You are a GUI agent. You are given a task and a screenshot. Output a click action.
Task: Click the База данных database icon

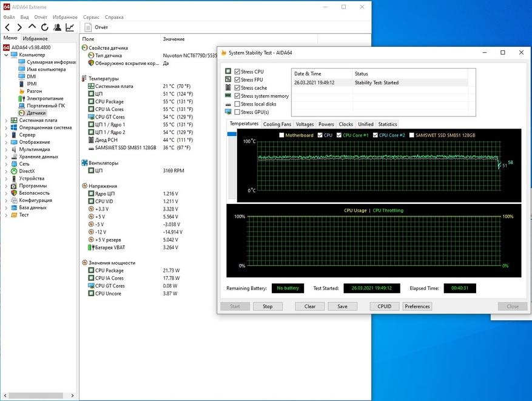tap(14, 207)
